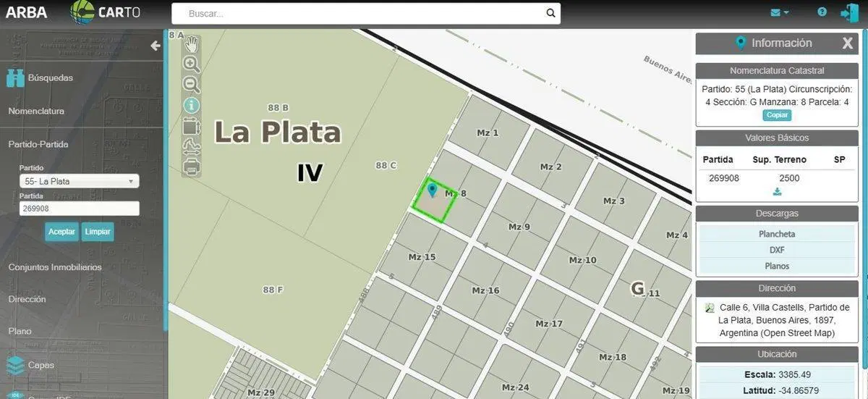The image size is (868, 399).
Task: Click the Mz 16 block on map
Action: pyautogui.click(x=485, y=290)
